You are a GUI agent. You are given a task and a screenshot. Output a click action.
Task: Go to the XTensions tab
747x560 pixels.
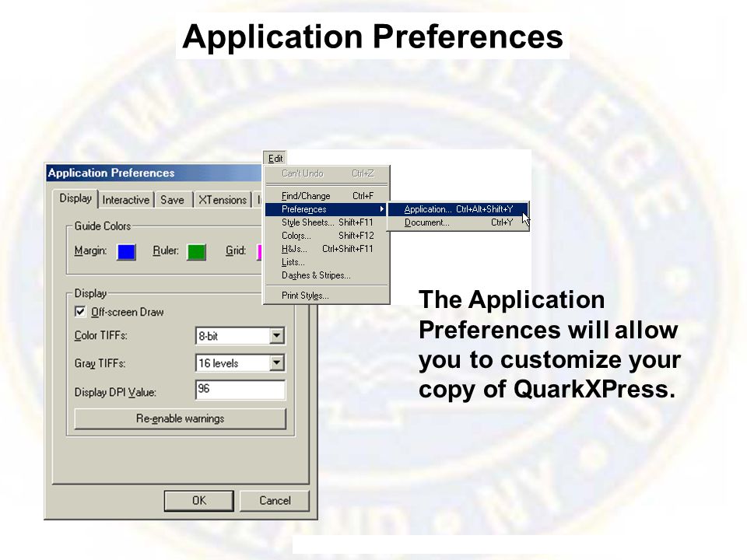pos(223,200)
